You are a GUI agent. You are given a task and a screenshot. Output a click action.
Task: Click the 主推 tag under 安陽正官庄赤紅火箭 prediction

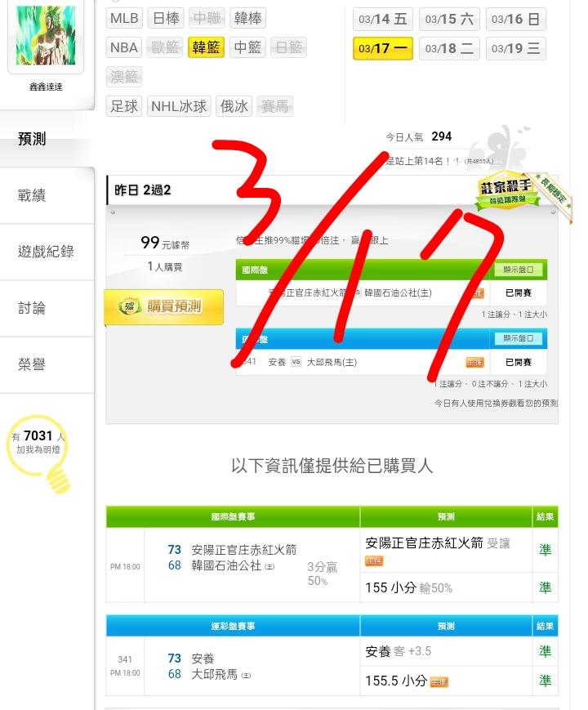coord(374,561)
